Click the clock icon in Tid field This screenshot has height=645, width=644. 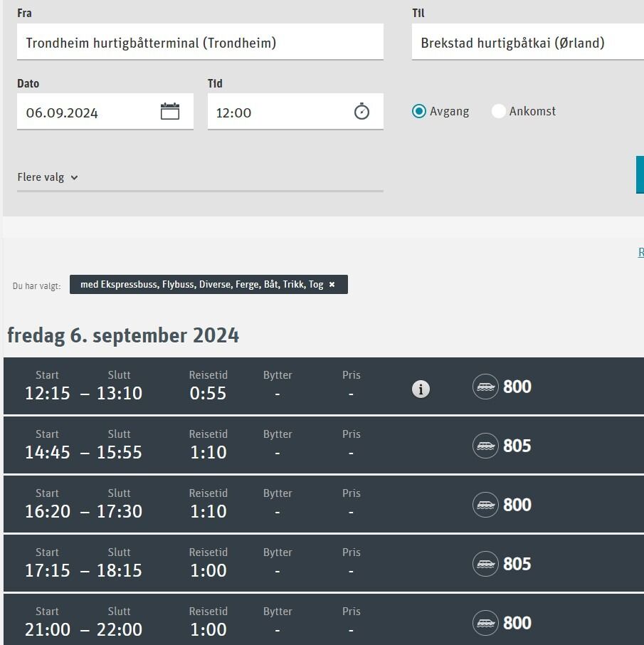(x=362, y=112)
